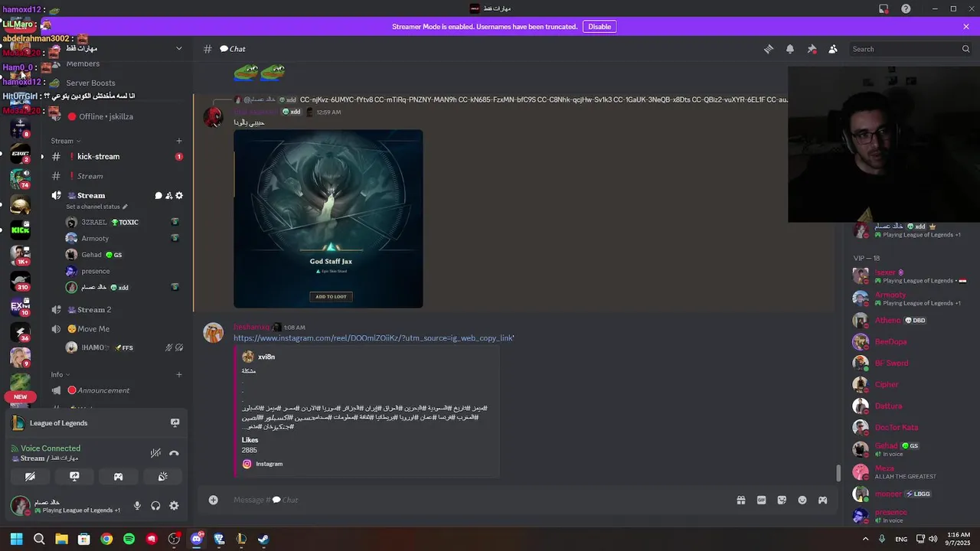Viewport: 980px width, 551px height.
Task: Open the inbox icon in title bar
Action: 884,8
